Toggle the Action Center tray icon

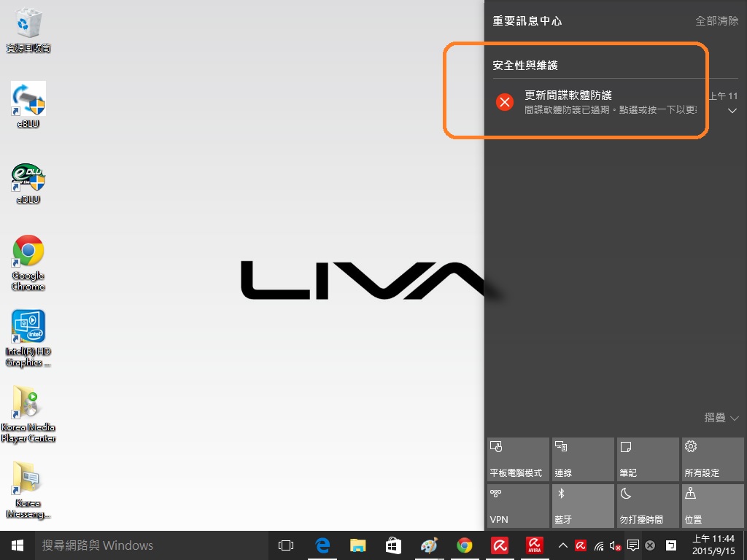(632, 545)
